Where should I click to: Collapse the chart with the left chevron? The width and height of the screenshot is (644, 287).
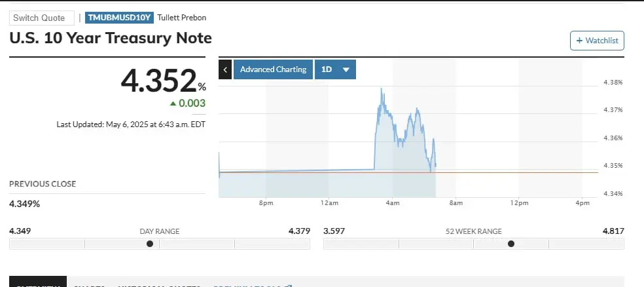click(x=225, y=69)
